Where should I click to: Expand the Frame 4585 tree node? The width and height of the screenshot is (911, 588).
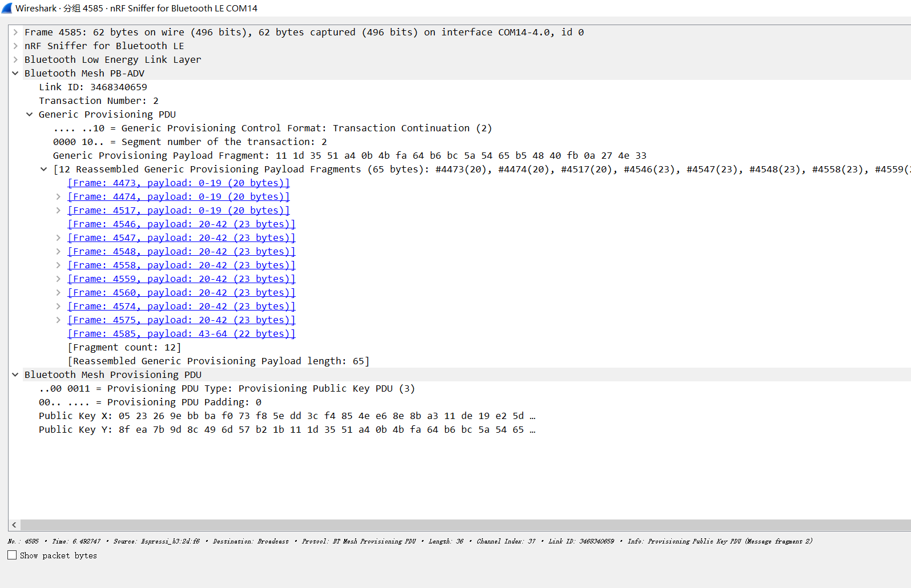click(x=15, y=33)
